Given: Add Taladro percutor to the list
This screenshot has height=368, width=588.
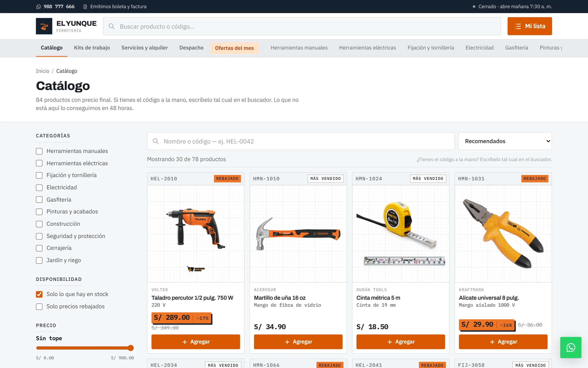Looking at the screenshot, I should pyautogui.click(x=196, y=342).
